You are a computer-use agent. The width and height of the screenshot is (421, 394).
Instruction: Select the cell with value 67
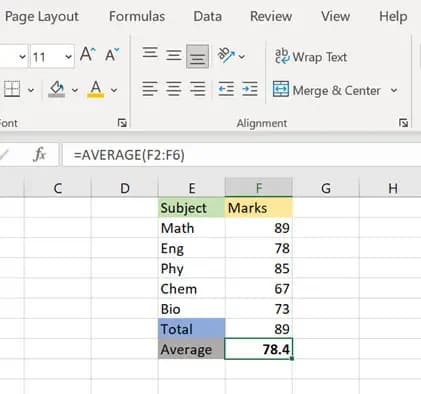259,289
